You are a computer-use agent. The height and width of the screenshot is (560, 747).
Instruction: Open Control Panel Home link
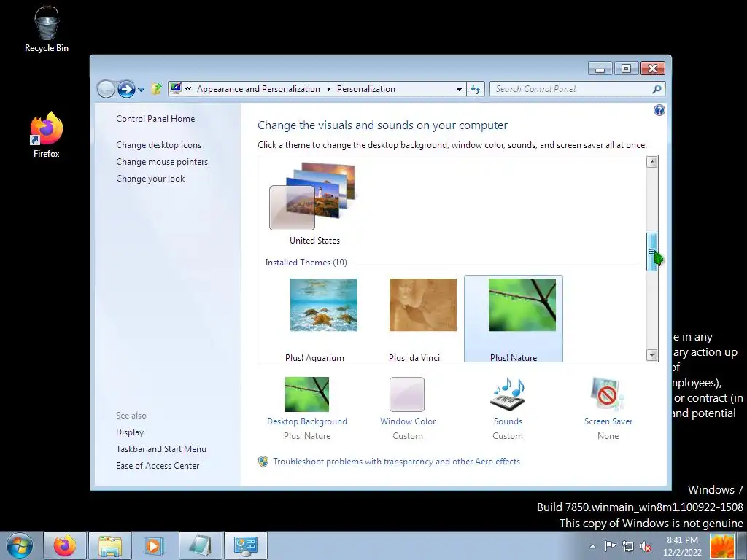[x=155, y=119]
